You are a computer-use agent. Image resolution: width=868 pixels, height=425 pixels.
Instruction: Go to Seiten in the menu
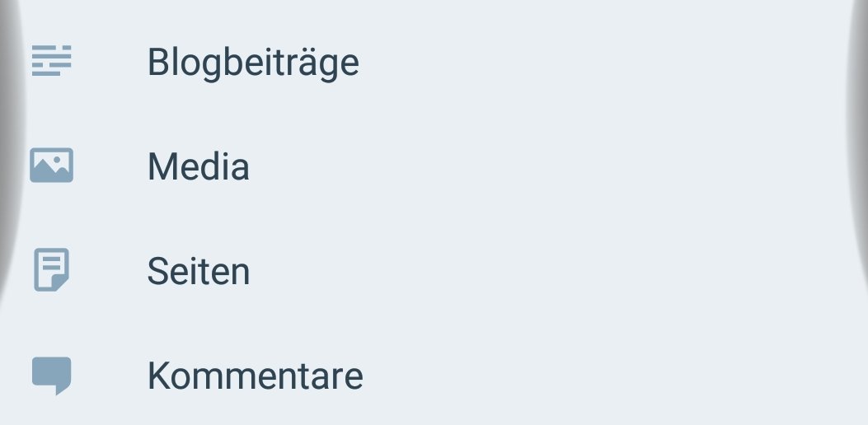point(198,272)
